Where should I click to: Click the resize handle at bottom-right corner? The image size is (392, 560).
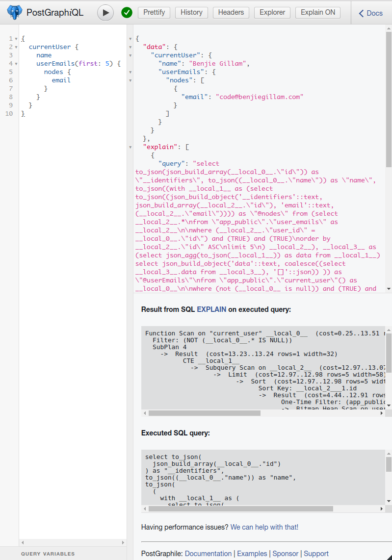pos(389,557)
